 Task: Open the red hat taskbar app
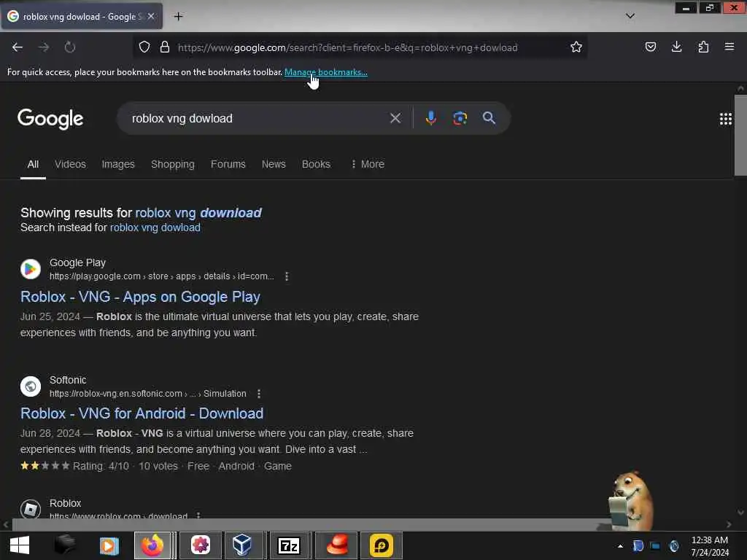tap(336, 545)
